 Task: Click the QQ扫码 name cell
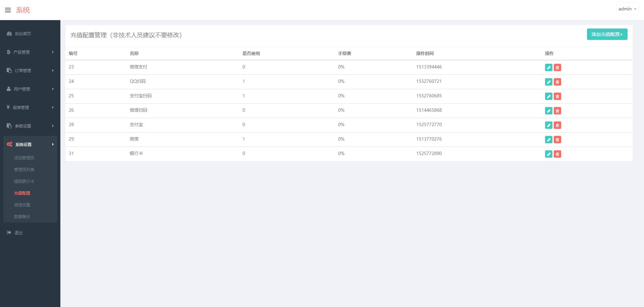click(x=138, y=81)
